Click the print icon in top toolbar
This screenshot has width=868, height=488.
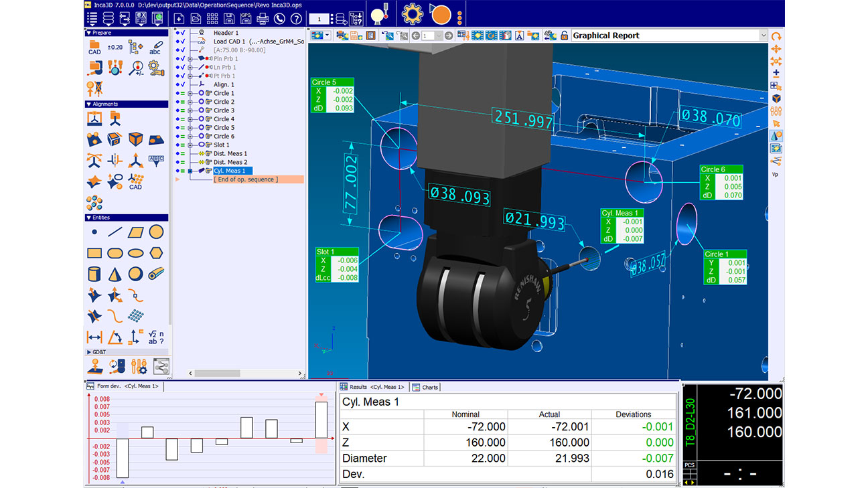pyautogui.click(x=263, y=19)
